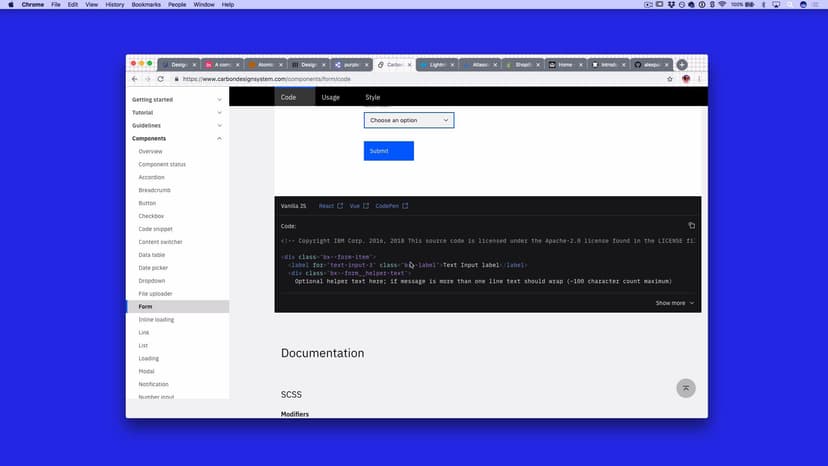
Task: Switch to the Style tab
Action: pyautogui.click(x=372, y=97)
